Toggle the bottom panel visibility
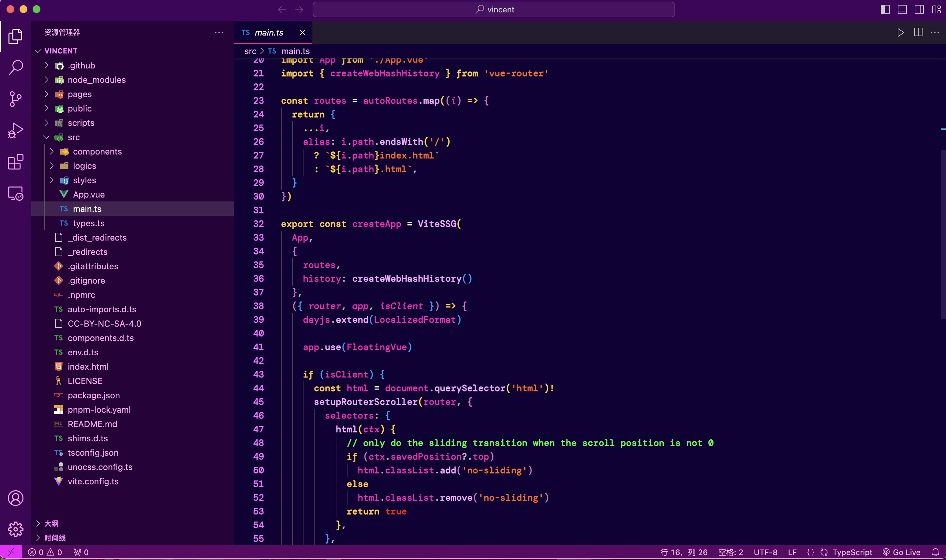Viewport: 946px width, 560px height. click(902, 9)
